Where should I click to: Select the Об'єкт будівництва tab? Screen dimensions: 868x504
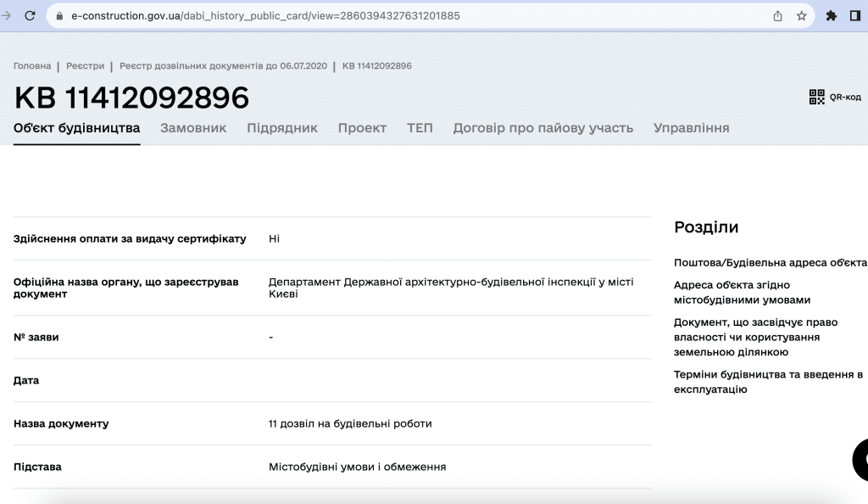(76, 128)
